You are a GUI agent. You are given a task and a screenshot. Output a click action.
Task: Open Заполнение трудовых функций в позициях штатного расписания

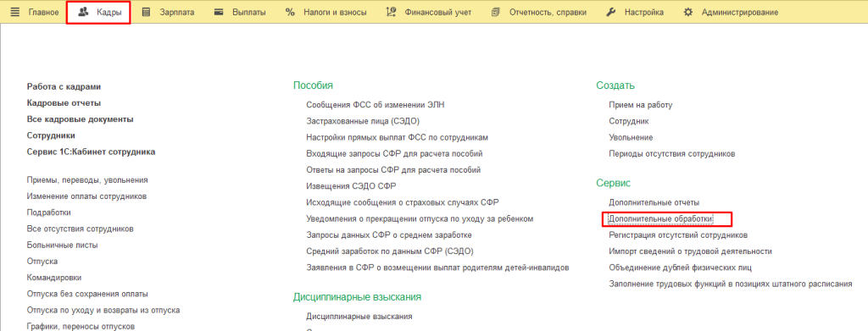(x=730, y=284)
